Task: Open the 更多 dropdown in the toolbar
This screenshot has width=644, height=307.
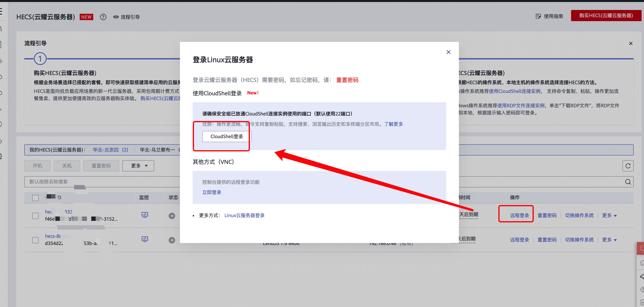Action: (138, 166)
